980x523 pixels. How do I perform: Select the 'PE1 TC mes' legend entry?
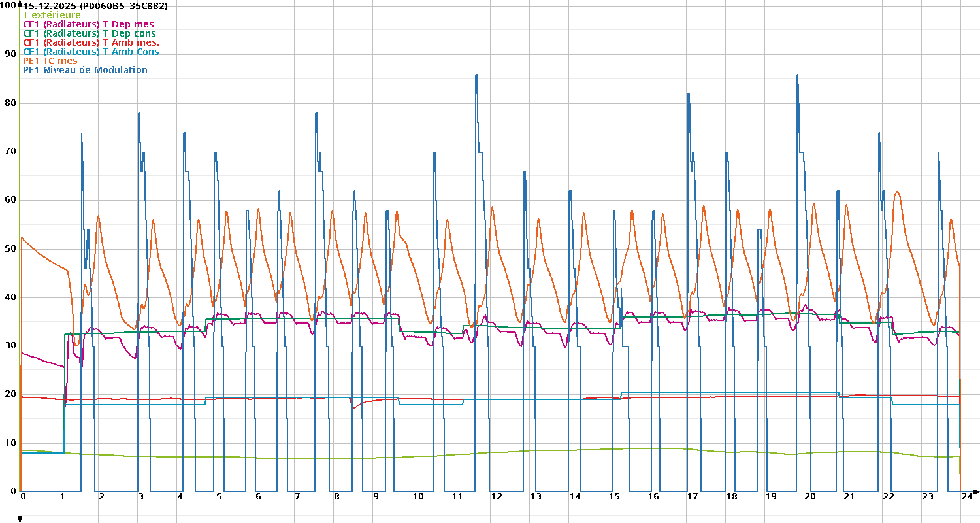point(50,61)
